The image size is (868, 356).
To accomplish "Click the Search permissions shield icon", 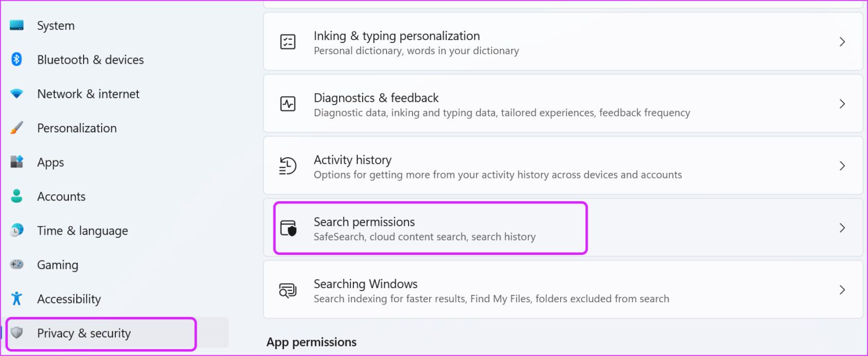I will pyautogui.click(x=288, y=228).
